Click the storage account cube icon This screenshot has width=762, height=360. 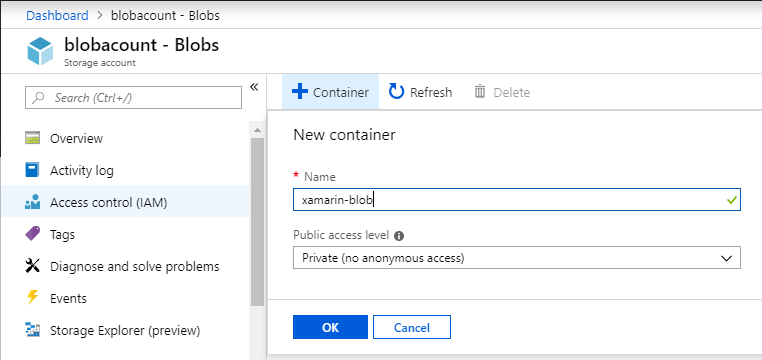coord(40,51)
